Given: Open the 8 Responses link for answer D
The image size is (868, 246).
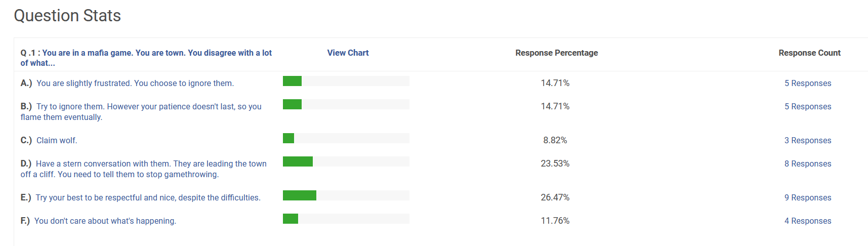Looking at the screenshot, I should (x=808, y=163).
